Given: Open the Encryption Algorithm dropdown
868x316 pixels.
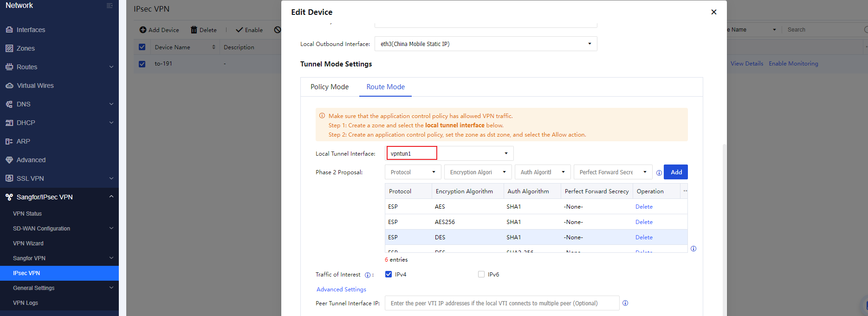Looking at the screenshot, I should [478, 172].
